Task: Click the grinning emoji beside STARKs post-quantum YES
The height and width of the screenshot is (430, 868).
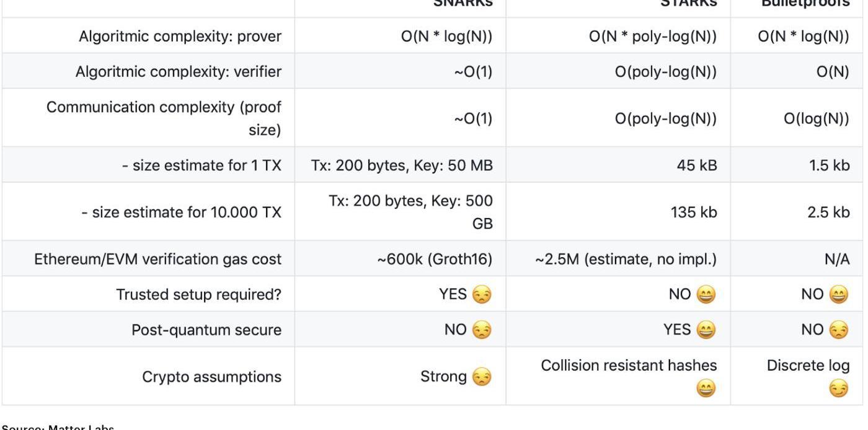Action: tap(706, 330)
